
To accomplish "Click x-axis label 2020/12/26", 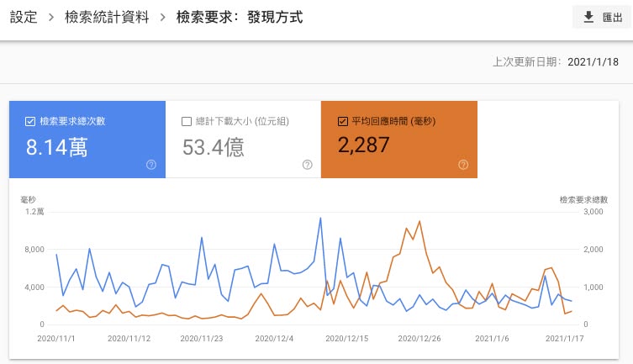I will pyautogui.click(x=419, y=338).
